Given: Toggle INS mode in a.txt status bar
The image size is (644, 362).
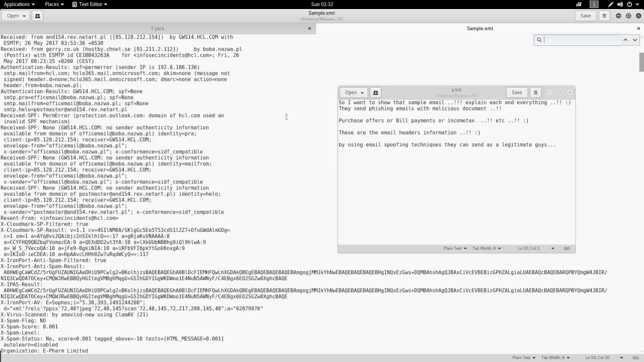Looking at the screenshot, I should coord(567,248).
